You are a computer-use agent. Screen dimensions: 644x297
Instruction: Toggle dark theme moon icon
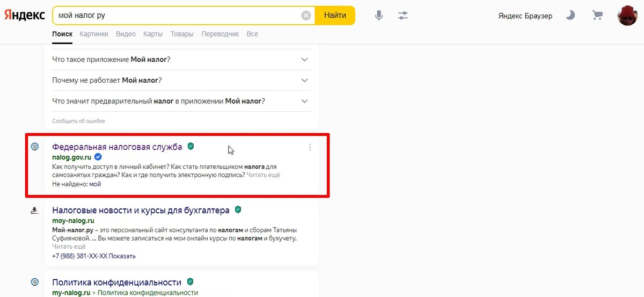click(x=570, y=16)
